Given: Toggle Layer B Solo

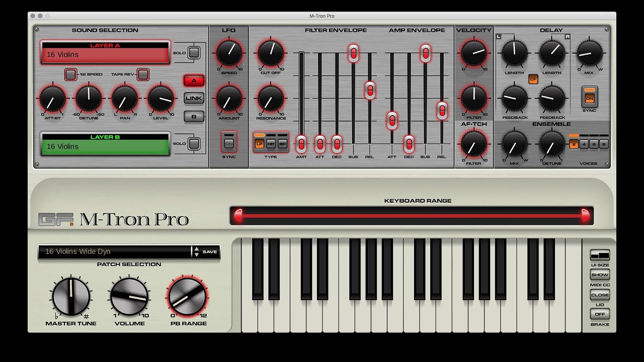Looking at the screenshot, I should coord(194,144).
